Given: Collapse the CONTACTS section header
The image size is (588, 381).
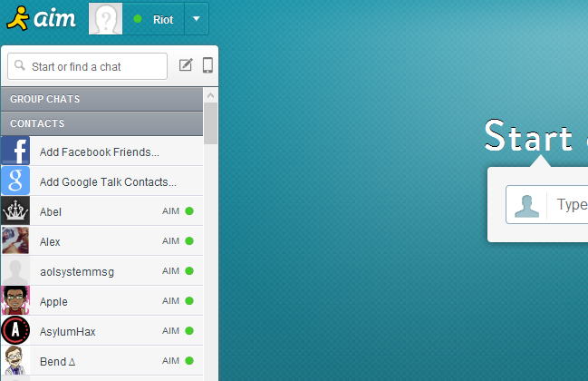Looking at the screenshot, I should tap(102, 123).
